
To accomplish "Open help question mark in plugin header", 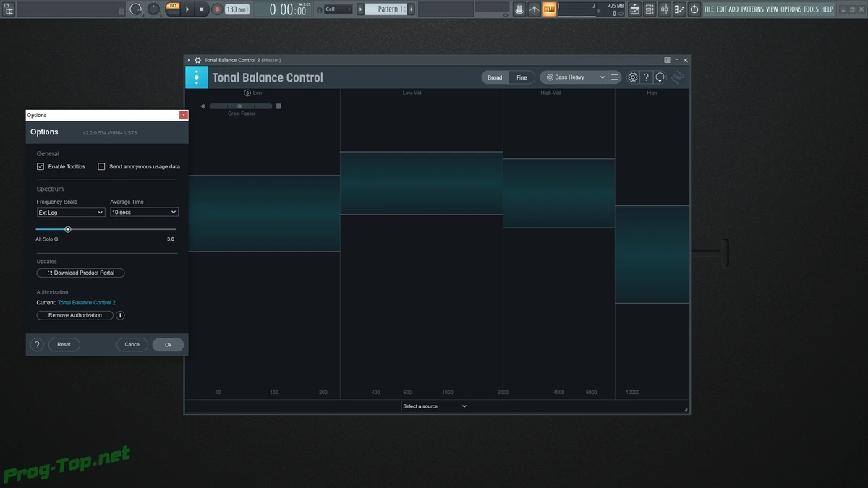I will (x=647, y=77).
